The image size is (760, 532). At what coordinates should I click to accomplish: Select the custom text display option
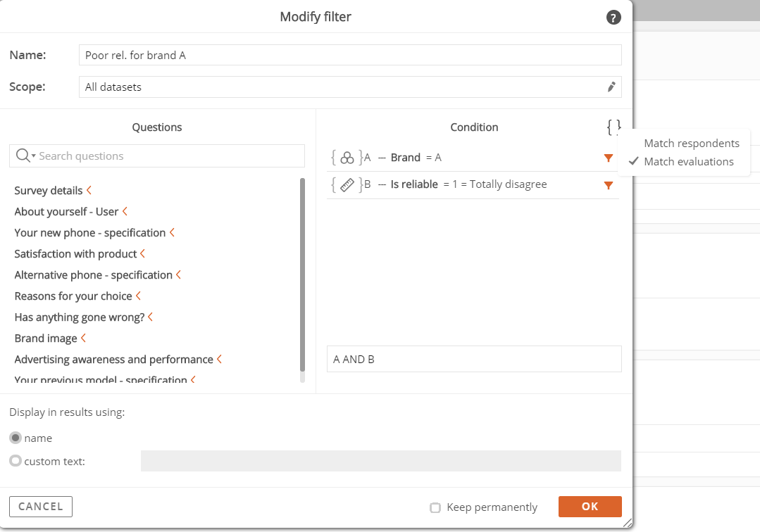point(15,461)
